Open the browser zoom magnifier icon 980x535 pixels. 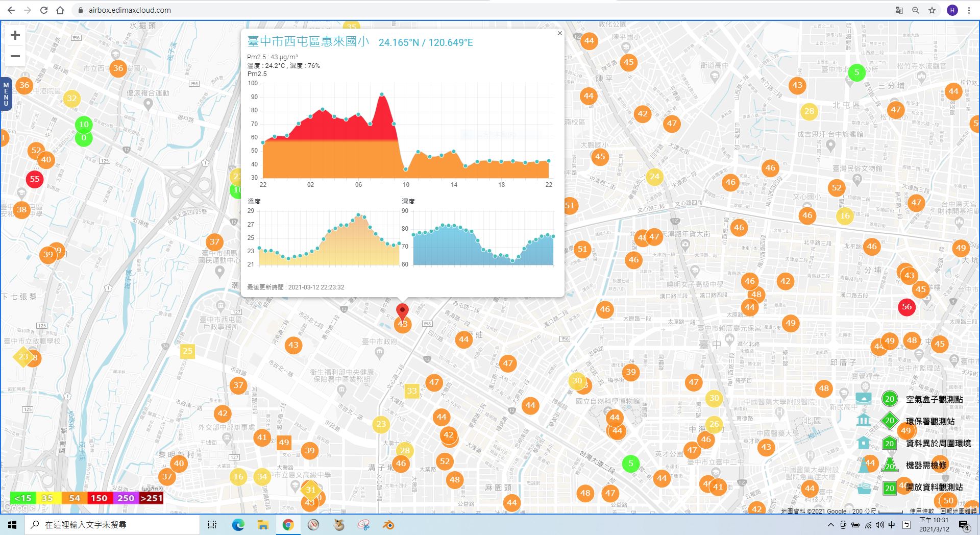point(916,10)
